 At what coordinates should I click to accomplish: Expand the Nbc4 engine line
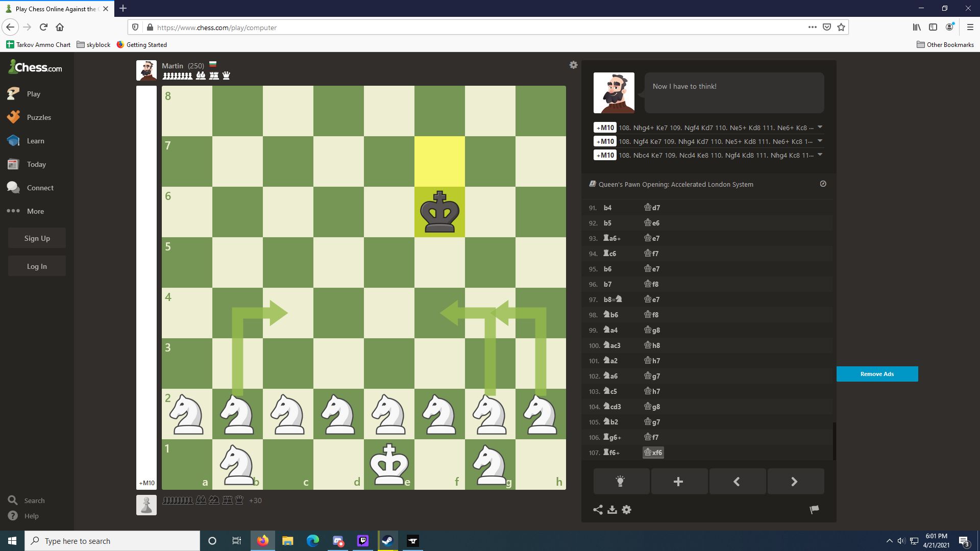click(820, 155)
